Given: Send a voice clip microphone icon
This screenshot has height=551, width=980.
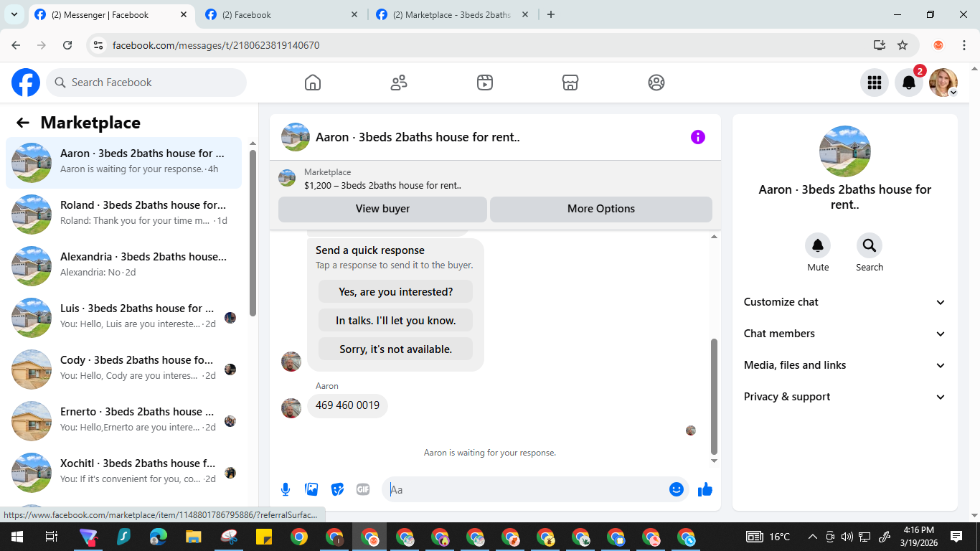Looking at the screenshot, I should pos(286,489).
